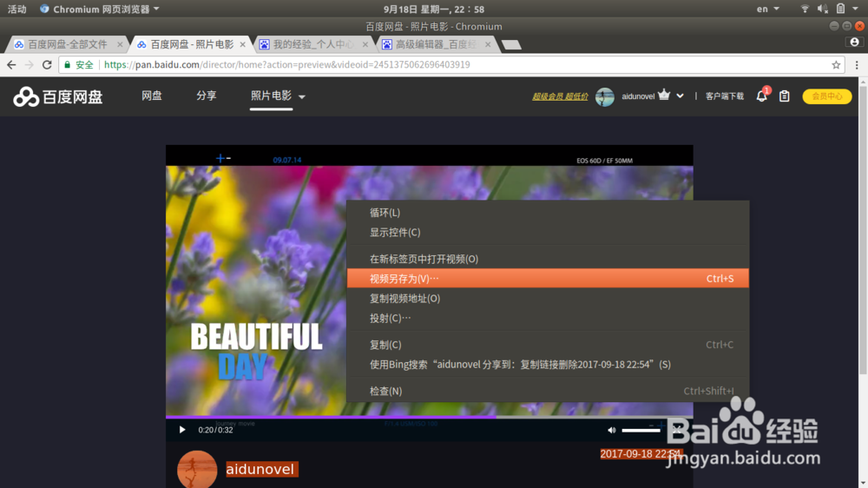Image resolution: width=868 pixels, height=488 pixels.
Task: Switch to 我的经验_个人中心 tab
Action: click(313, 44)
